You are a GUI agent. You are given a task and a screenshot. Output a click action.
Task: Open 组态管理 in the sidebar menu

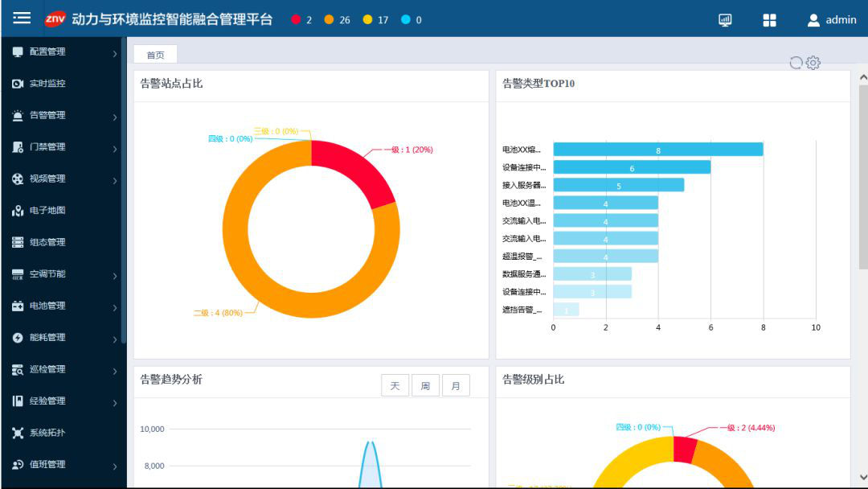(x=47, y=242)
